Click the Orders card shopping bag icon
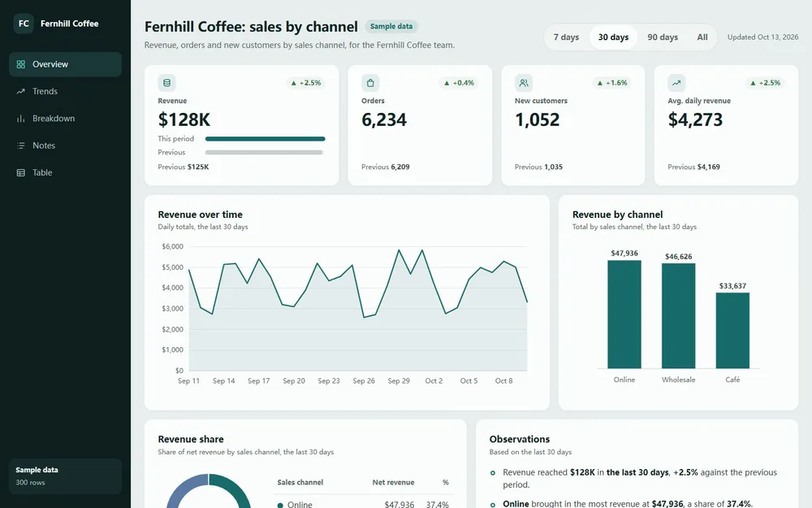The image size is (812, 508). 370,83
